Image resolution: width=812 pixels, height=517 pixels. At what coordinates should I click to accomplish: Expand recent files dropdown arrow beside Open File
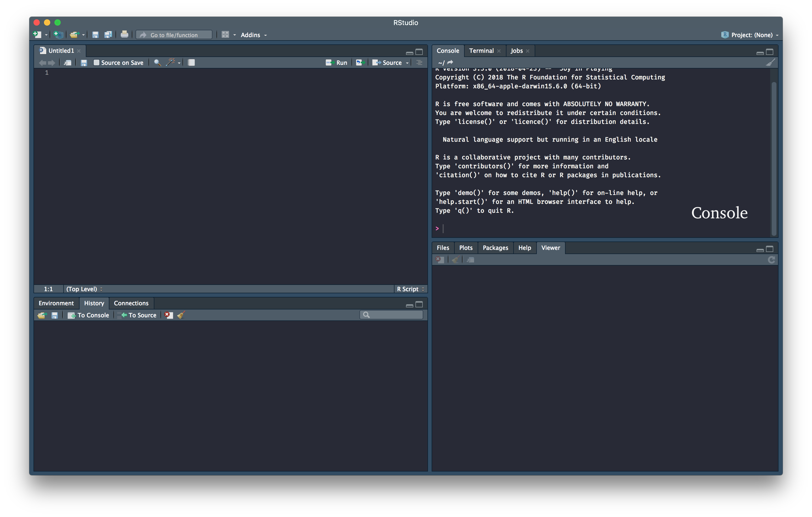83,35
